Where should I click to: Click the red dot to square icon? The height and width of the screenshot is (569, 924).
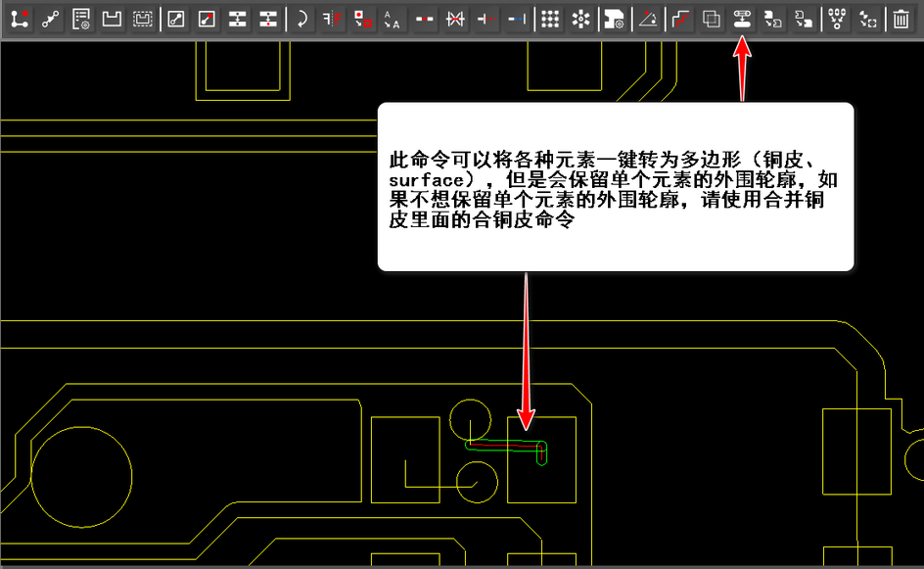point(363,19)
